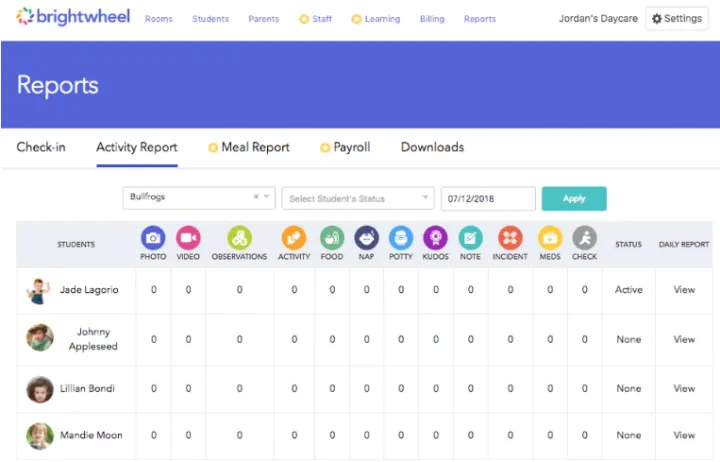View Jade Lagorio's daily report
The height and width of the screenshot is (462, 720).
pyautogui.click(x=684, y=290)
